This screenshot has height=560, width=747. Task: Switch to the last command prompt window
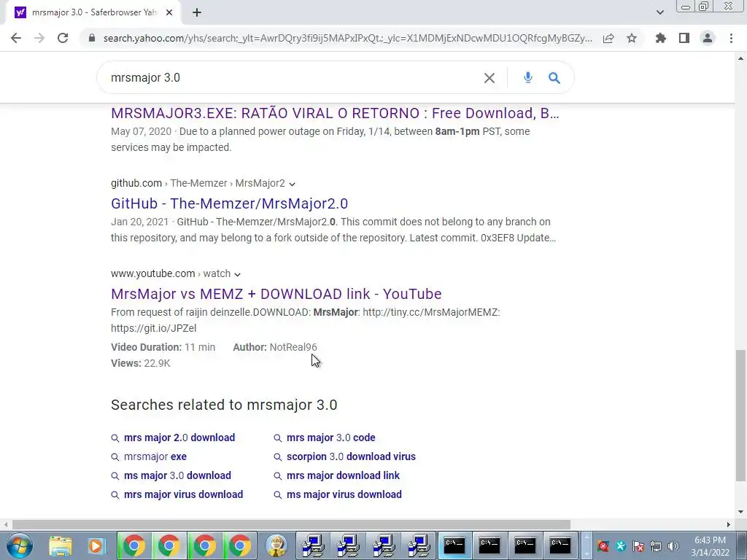point(560,545)
